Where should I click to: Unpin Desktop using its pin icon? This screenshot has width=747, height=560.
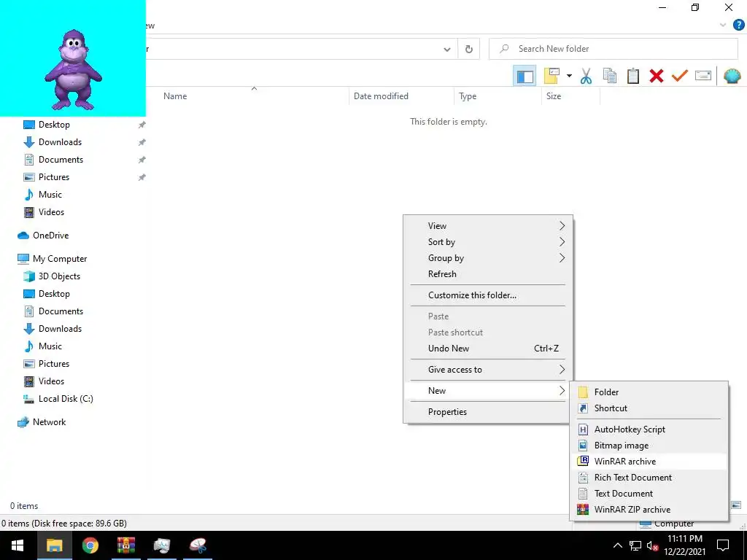142,125
